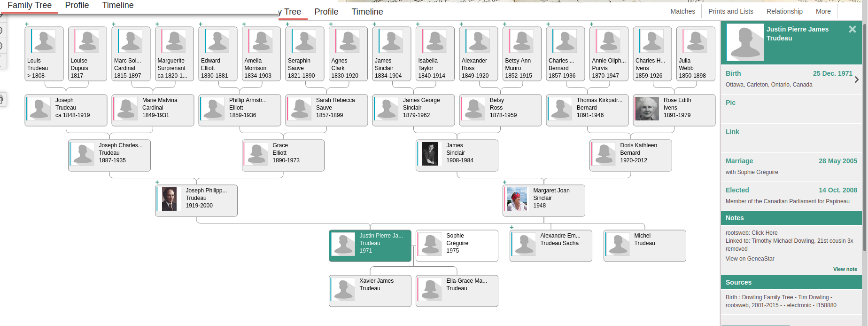This screenshot has height=326, width=868.
Task: Select highlighted Justin Pierre Ja... Trudeau 1971 card
Action: tap(370, 246)
